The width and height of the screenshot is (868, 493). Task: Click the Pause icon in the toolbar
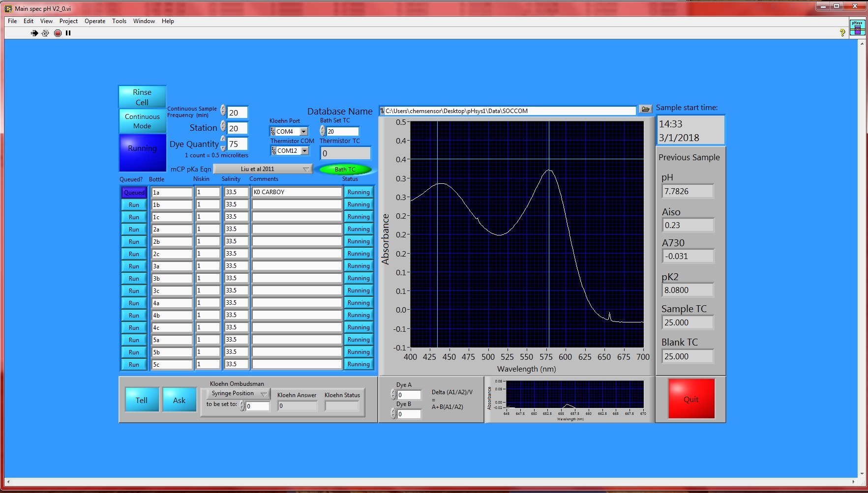coord(68,33)
